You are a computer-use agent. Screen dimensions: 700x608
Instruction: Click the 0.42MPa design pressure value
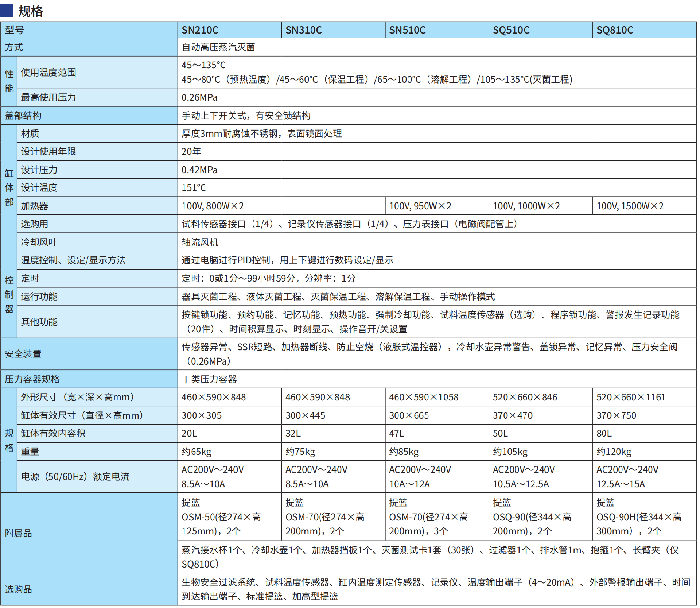[x=199, y=170]
